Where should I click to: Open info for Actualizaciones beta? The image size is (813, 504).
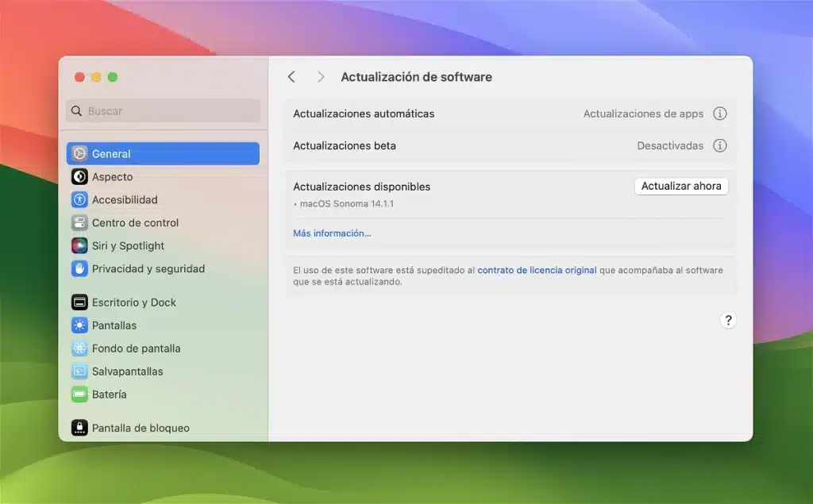coord(719,146)
